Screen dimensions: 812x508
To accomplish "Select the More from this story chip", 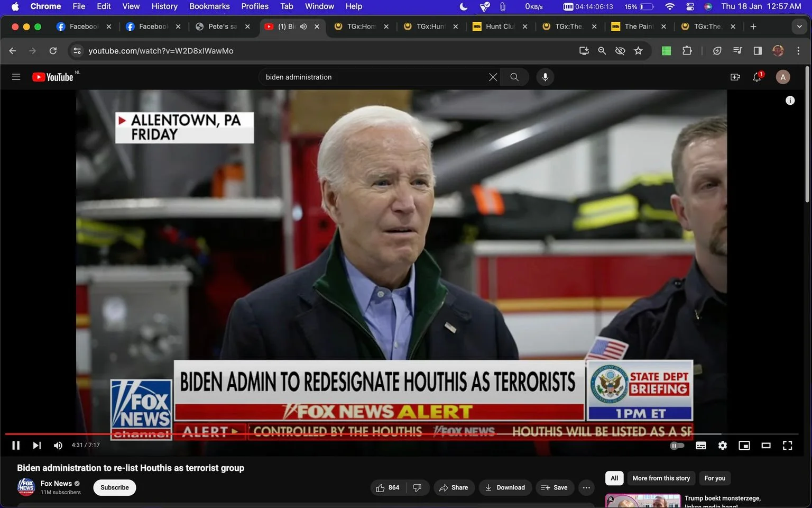I will tap(661, 478).
